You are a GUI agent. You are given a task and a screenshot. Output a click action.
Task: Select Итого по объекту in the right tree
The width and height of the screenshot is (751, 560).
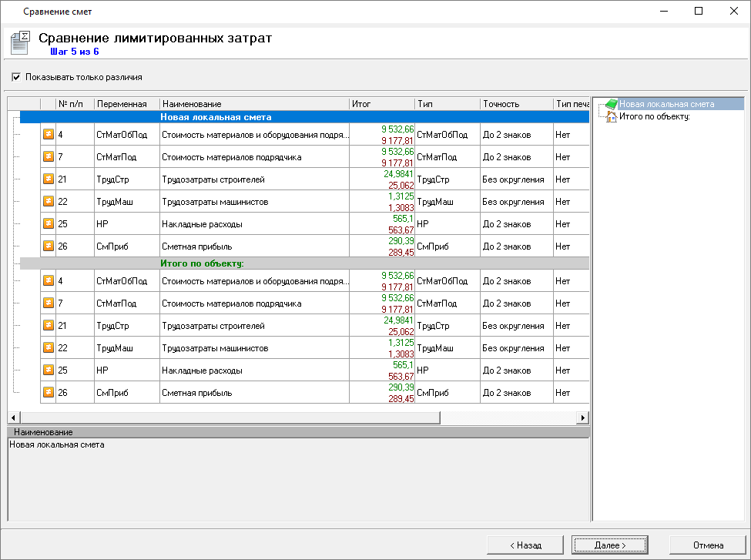click(654, 116)
